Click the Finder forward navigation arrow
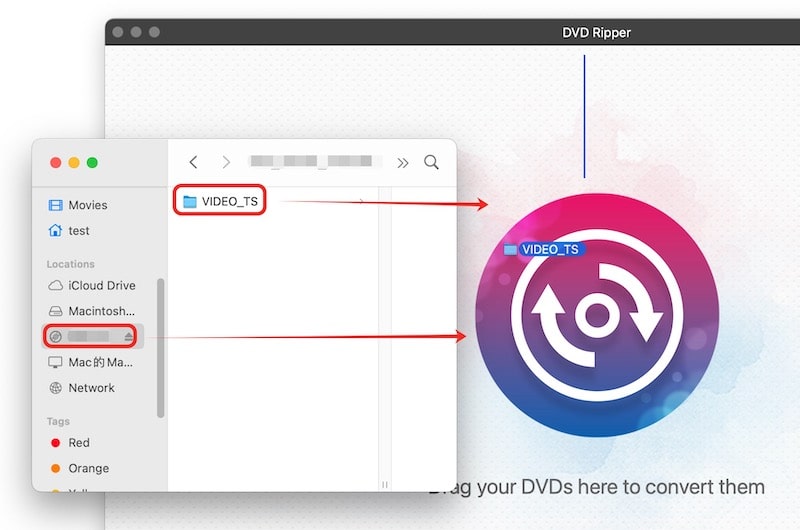Screen dimensions: 800x530 [x=226, y=162]
